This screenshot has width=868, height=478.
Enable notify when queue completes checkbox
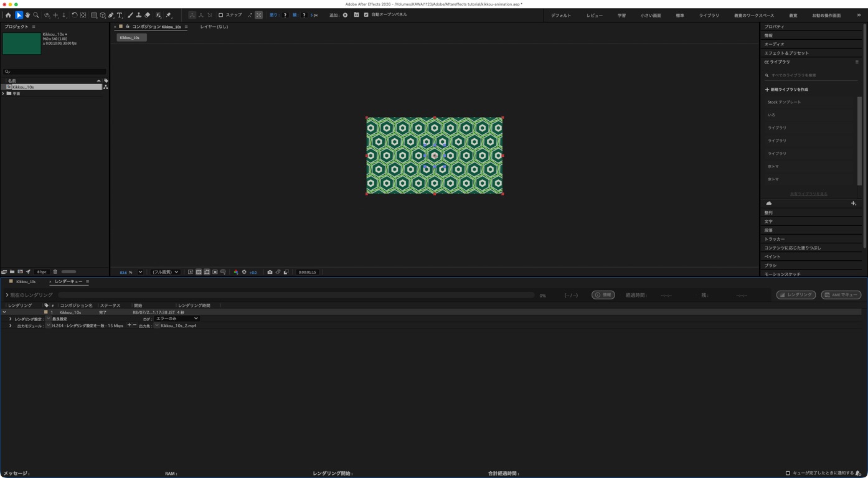tap(788, 473)
